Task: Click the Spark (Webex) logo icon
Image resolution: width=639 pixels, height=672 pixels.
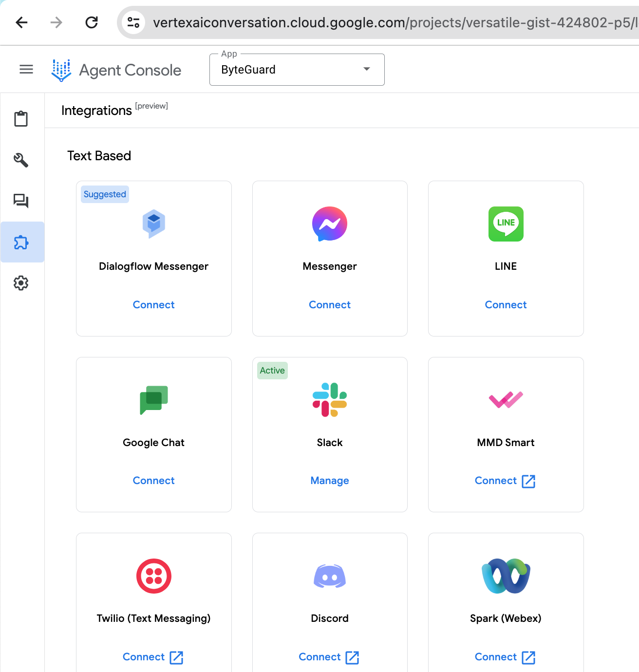Action: (506, 576)
